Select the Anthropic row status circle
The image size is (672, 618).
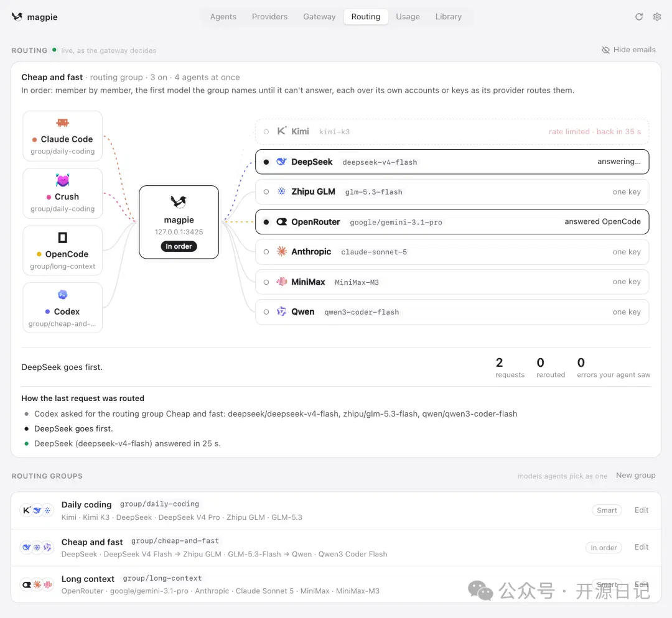(266, 252)
